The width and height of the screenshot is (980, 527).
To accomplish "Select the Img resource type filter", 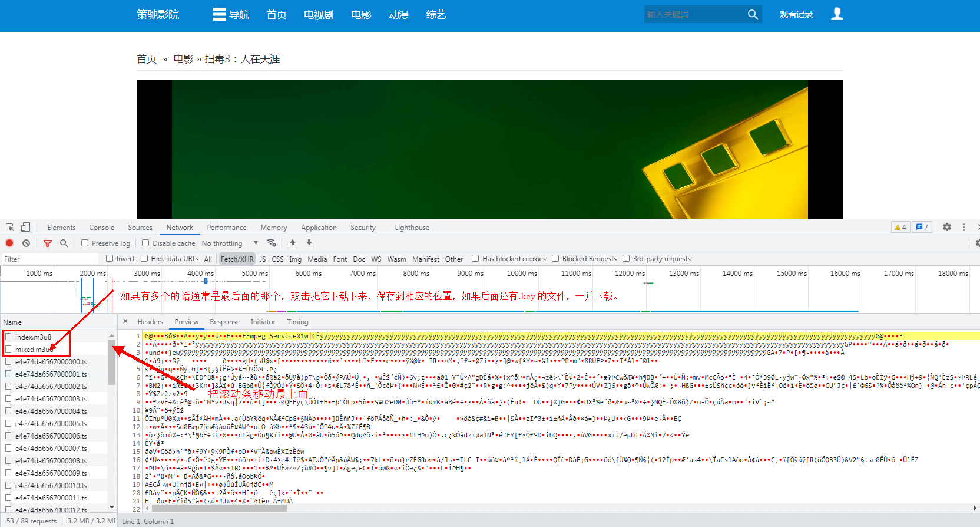I will point(295,259).
